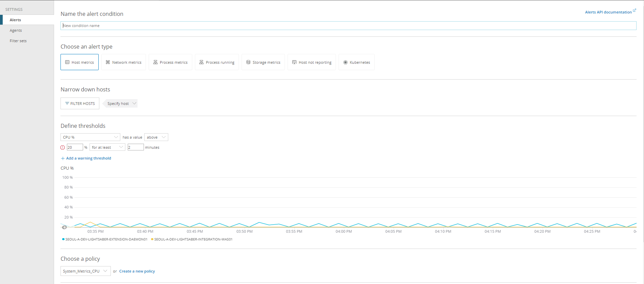Image resolution: width=644 pixels, height=284 pixels.
Task: Open the System_Metrics_CPU policy dropdown
Action: click(x=85, y=271)
